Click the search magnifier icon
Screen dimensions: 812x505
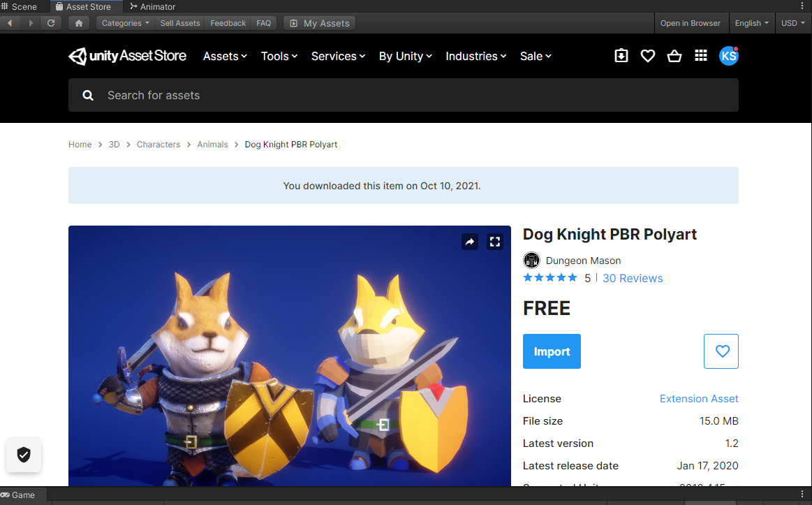(88, 95)
